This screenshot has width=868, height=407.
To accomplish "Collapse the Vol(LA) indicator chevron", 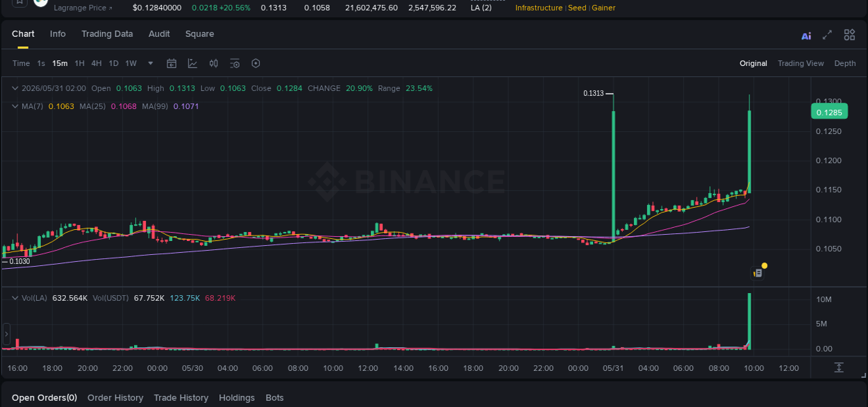I will click(15, 298).
